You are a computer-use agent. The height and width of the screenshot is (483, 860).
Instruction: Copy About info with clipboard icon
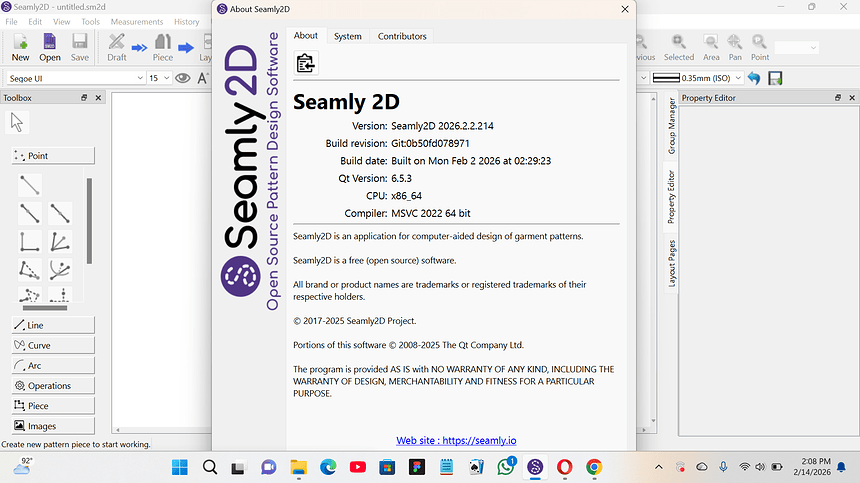point(305,64)
